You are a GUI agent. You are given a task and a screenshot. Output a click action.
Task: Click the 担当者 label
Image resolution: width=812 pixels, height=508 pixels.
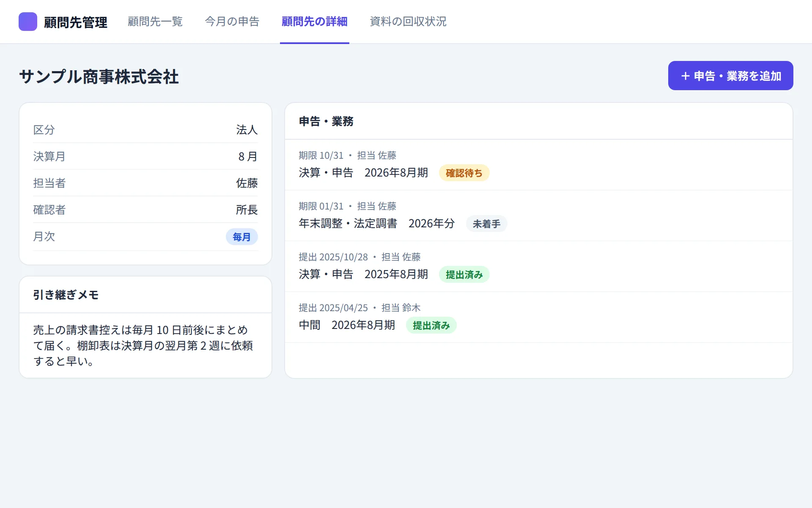49,183
